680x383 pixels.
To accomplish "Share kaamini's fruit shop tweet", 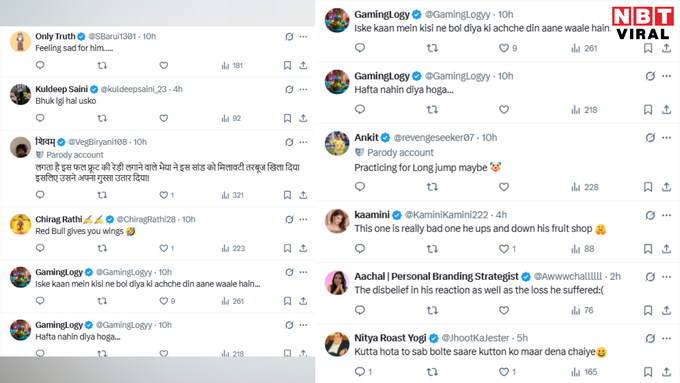I will click(x=667, y=249).
